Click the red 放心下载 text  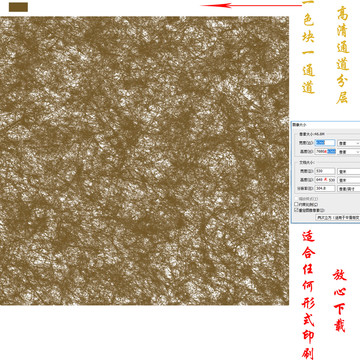tap(339, 300)
